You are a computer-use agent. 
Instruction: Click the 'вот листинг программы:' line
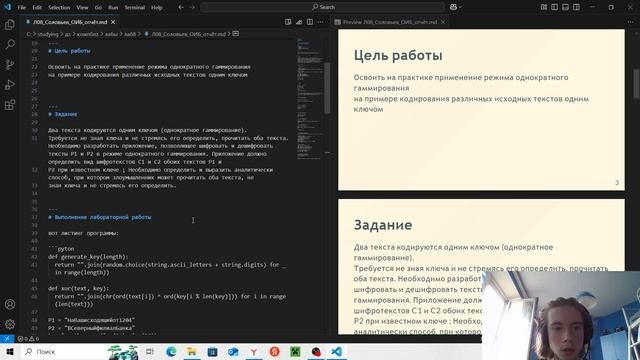point(83,233)
